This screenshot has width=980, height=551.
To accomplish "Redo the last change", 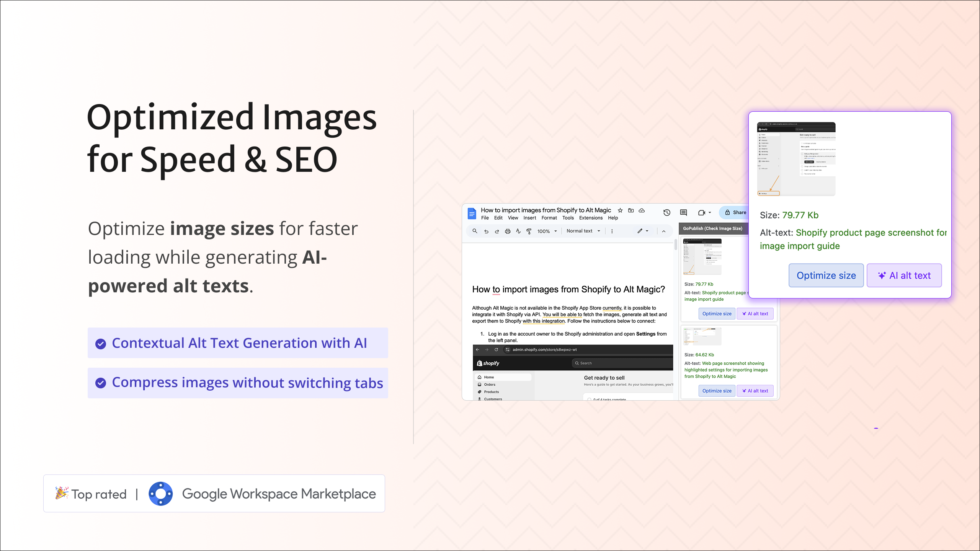I will (x=497, y=231).
